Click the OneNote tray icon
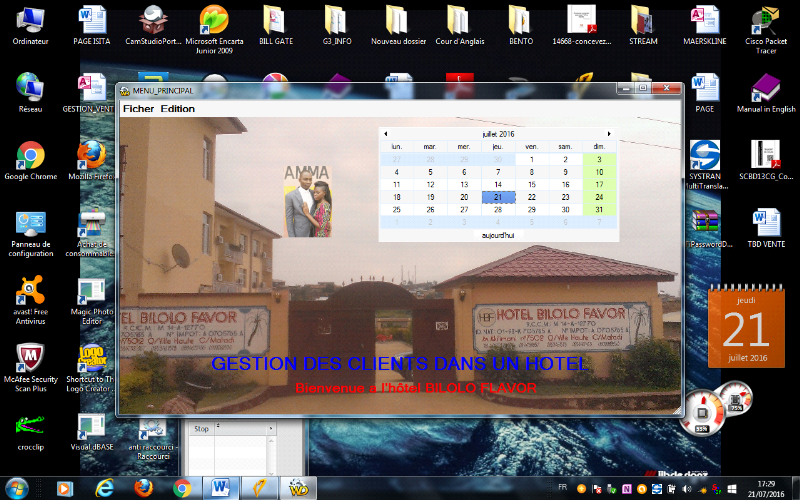The image size is (800, 500). [x=627, y=489]
